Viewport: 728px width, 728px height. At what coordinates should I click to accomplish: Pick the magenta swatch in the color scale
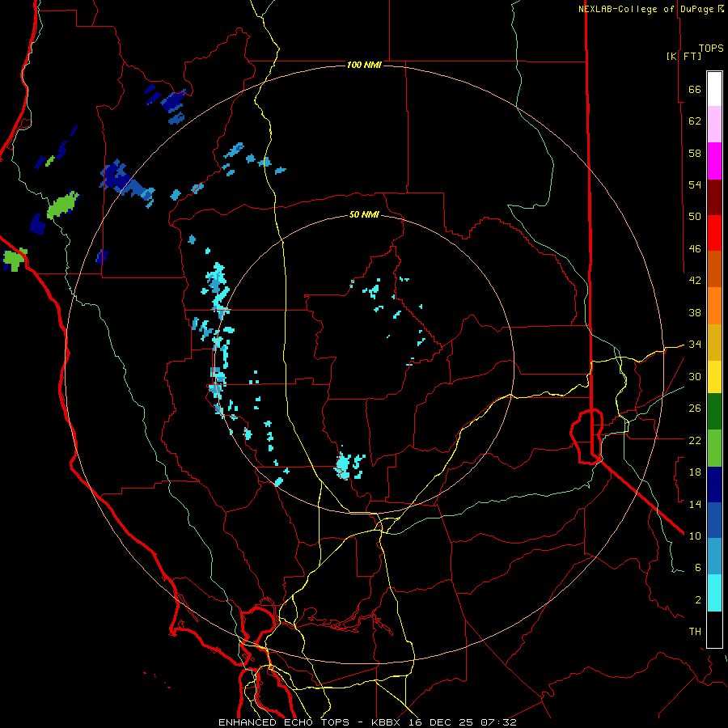click(714, 161)
